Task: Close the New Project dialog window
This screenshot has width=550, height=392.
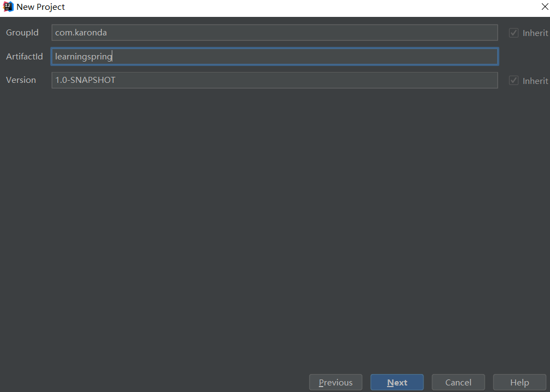Action: tap(544, 7)
